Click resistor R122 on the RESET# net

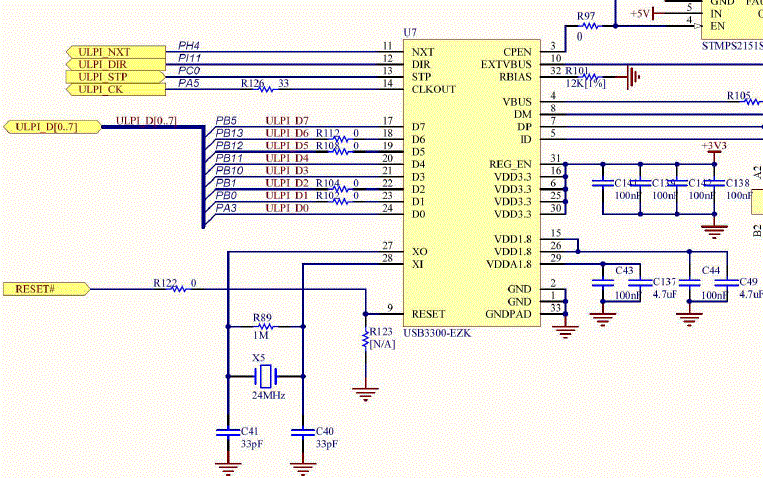pos(179,289)
